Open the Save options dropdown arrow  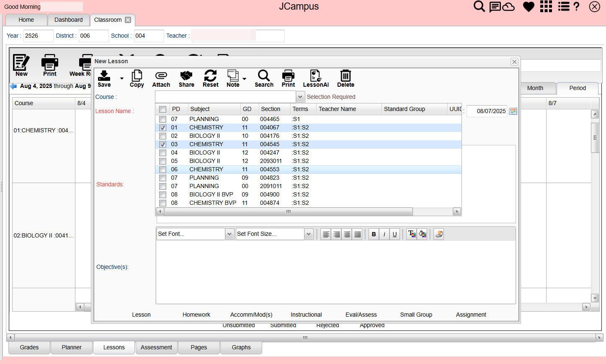click(x=122, y=78)
